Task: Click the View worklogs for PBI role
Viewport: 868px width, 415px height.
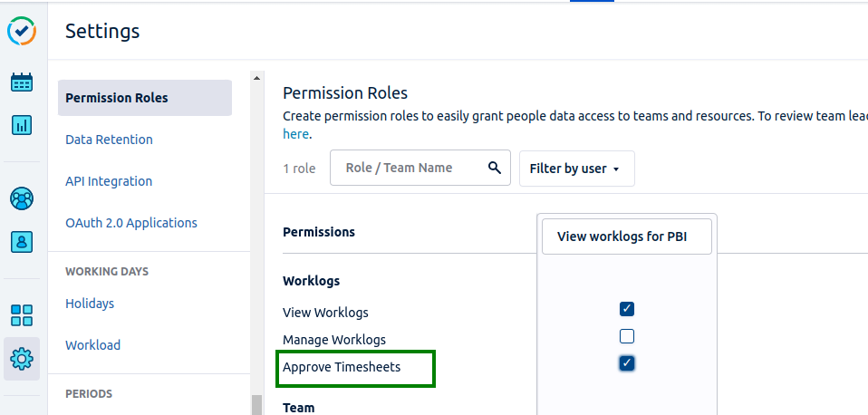Action: [627, 236]
